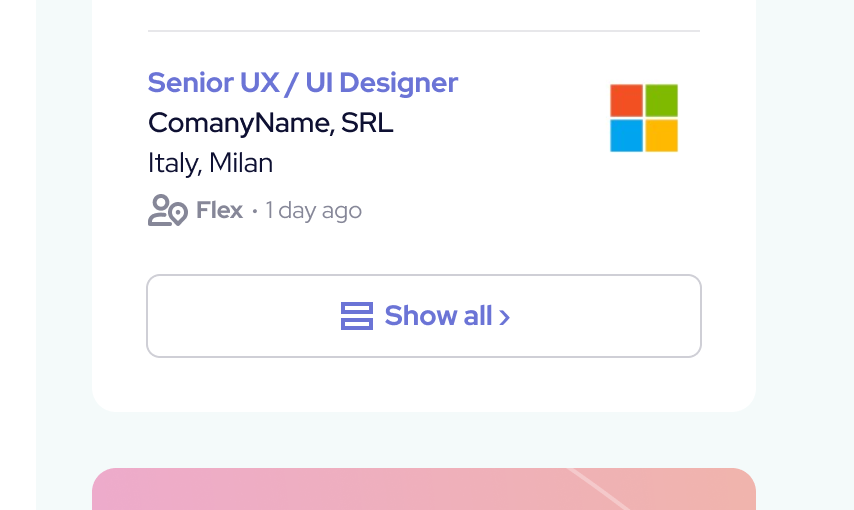Click the 1 day ago timestamp
This screenshot has height=510, width=854.
coord(313,211)
